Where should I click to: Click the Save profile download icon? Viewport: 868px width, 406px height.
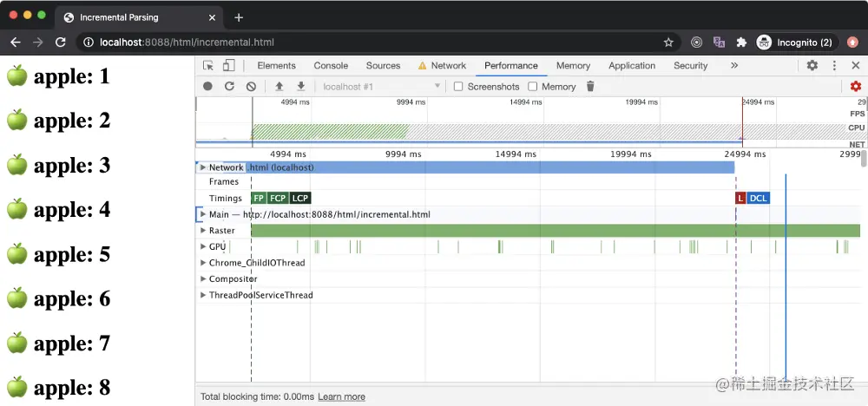[x=300, y=86]
